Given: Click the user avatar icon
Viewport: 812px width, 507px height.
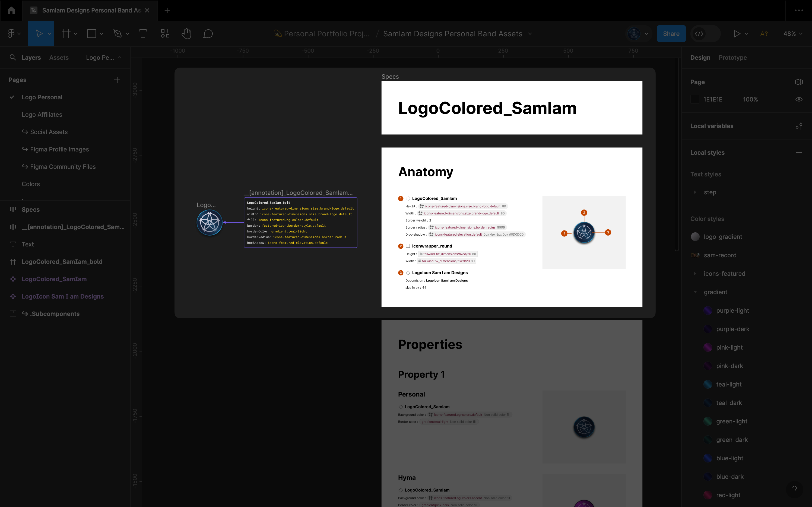Looking at the screenshot, I should (x=634, y=34).
